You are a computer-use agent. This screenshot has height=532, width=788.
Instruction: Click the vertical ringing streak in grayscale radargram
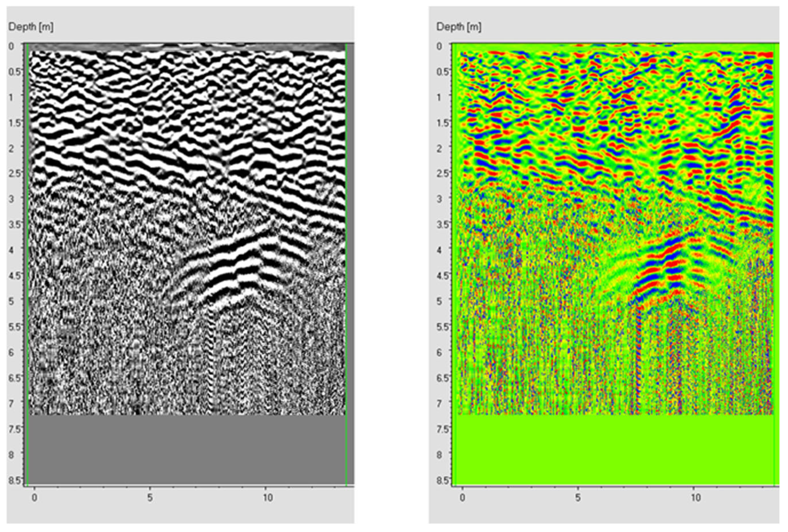pyautogui.click(x=211, y=356)
